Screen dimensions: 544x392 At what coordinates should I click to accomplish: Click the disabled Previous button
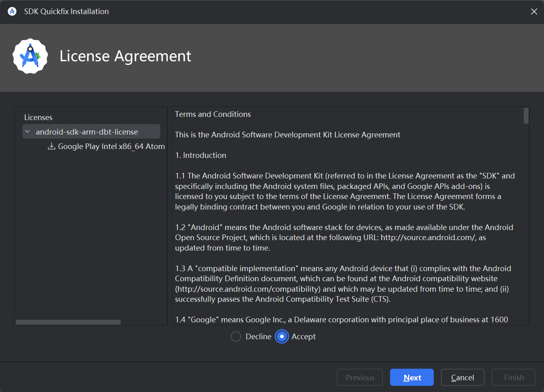pos(360,377)
